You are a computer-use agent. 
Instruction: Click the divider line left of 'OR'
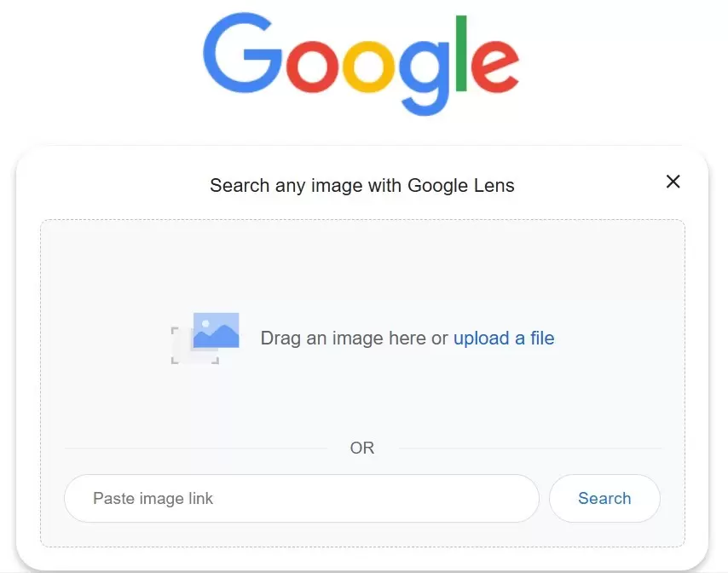pyautogui.click(x=196, y=448)
